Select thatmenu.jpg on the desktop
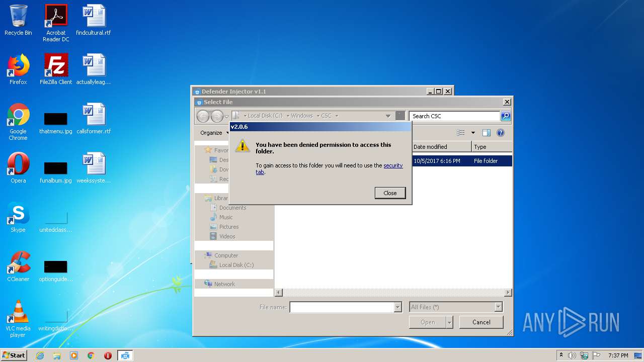Image resolution: width=644 pixels, height=362 pixels. [56, 123]
